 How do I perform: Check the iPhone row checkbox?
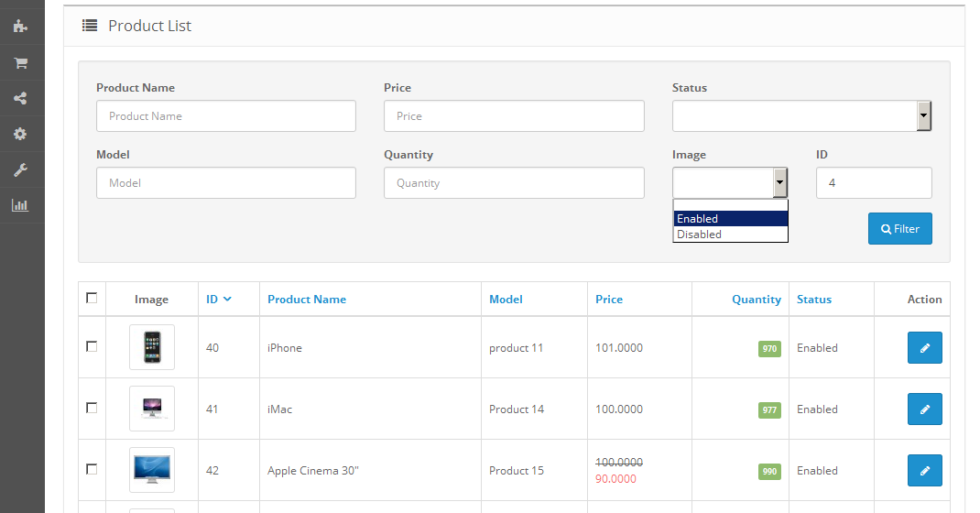coord(92,346)
